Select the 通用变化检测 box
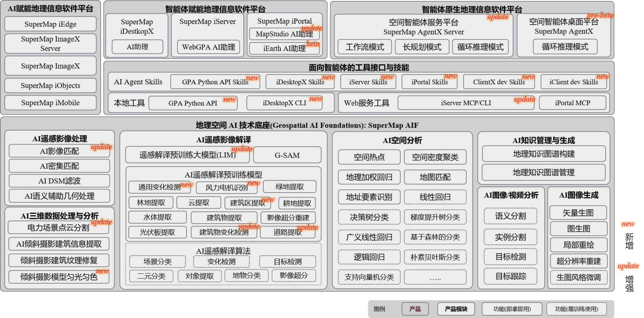The width and height of the screenshot is (644, 318). (160, 187)
